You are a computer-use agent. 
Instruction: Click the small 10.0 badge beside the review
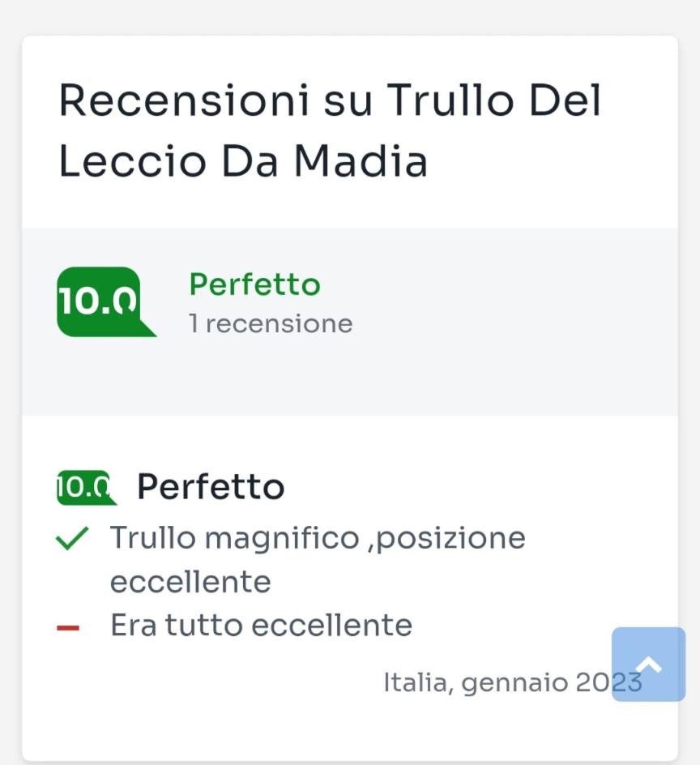pyautogui.click(x=86, y=487)
